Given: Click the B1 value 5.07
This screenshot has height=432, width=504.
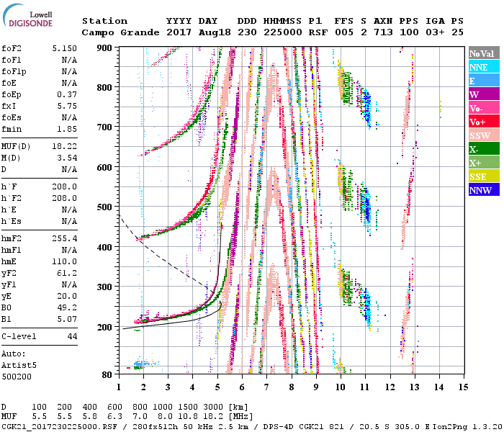Looking at the screenshot, I should tap(67, 319).
